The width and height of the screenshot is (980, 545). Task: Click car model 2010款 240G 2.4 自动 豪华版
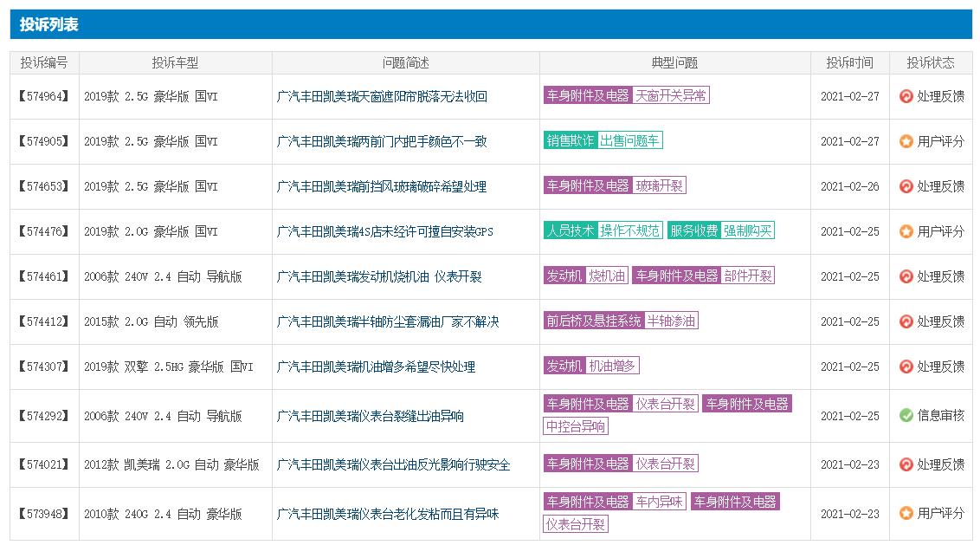pyautogui.click(x=163, y=515)
